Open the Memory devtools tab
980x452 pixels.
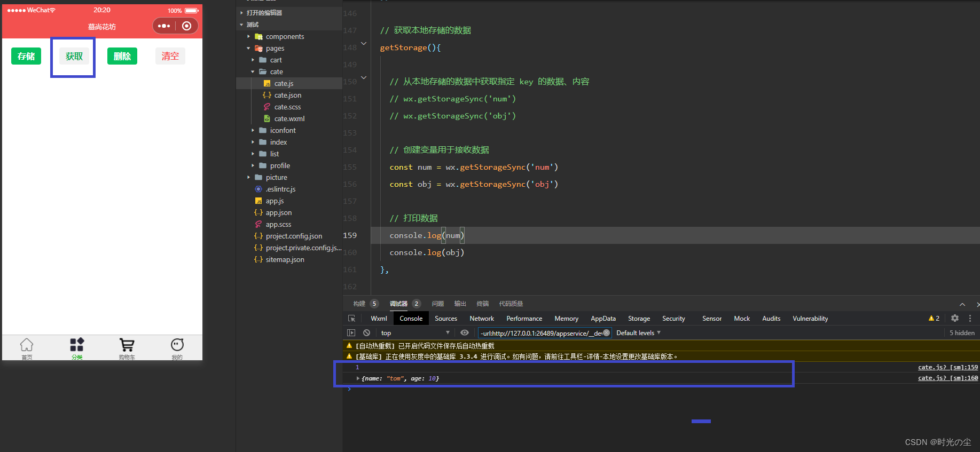[x=567, y=319]
